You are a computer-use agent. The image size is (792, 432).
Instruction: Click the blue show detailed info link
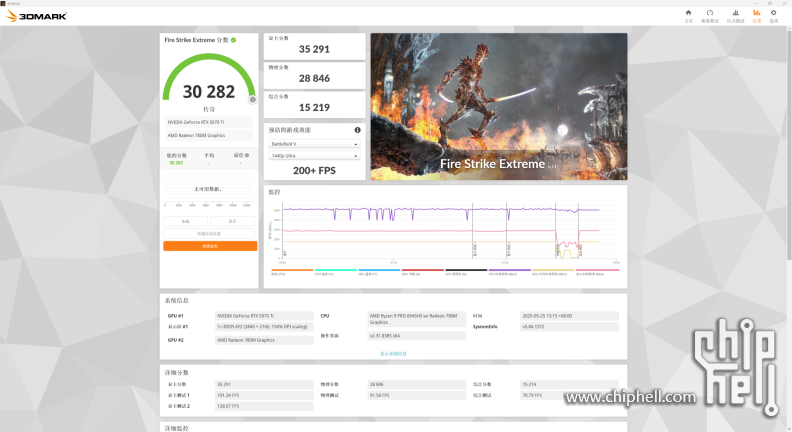click(393, 354)
